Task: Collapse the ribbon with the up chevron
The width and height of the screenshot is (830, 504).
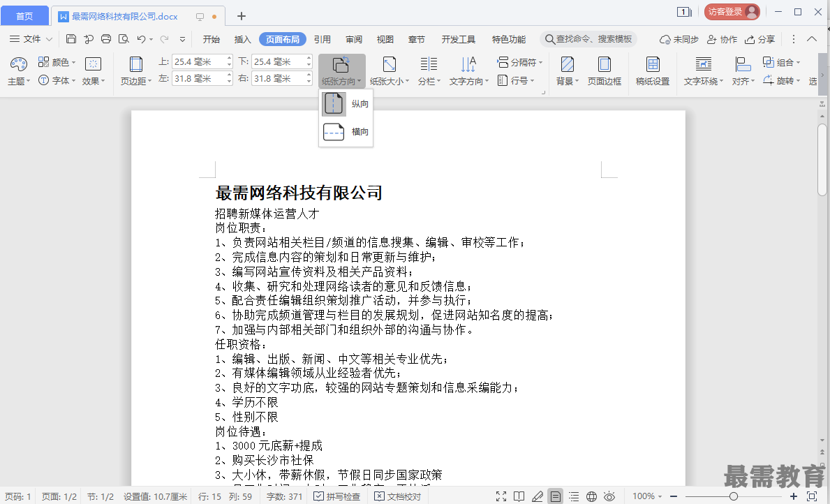Action: (x=811, y=38)
